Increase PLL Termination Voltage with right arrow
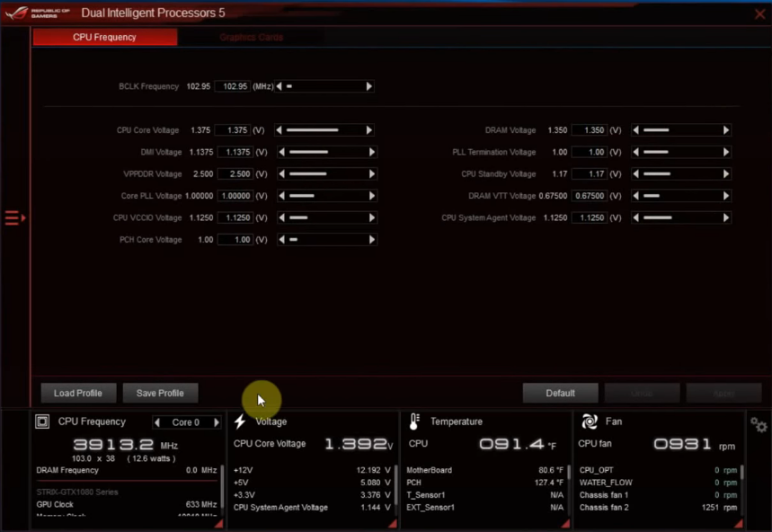772x532 pixels. tap(726, 152)
